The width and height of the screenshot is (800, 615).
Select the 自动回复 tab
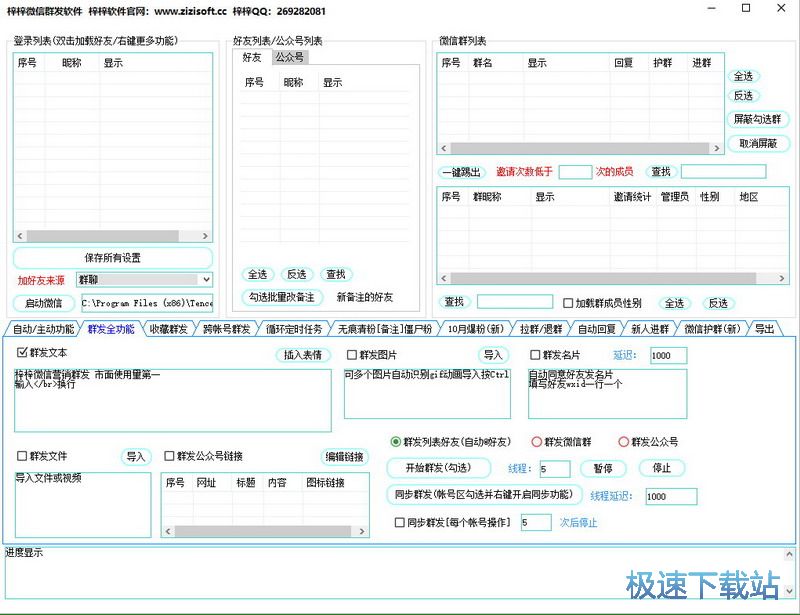(597, 329)
